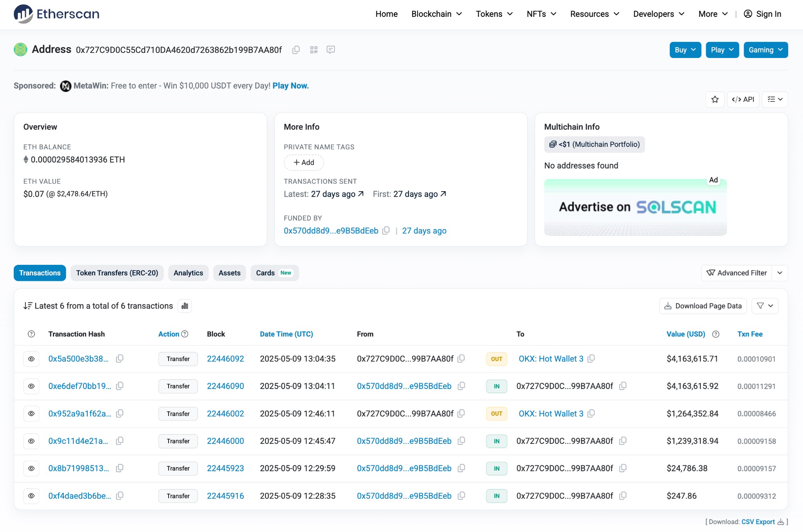Toggle Date Time (UTC) column format
The height and width of the screenshot is (532, 803).
point(286,334)
